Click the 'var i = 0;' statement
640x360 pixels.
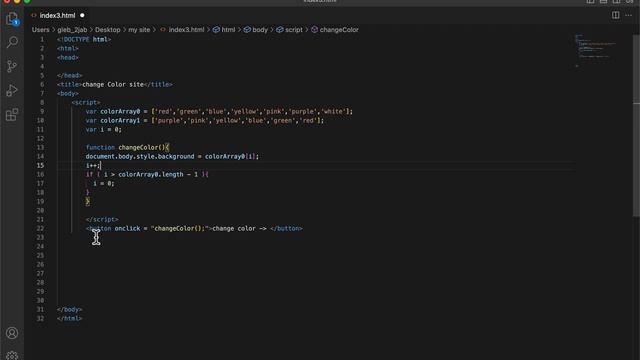pos(104,129)
